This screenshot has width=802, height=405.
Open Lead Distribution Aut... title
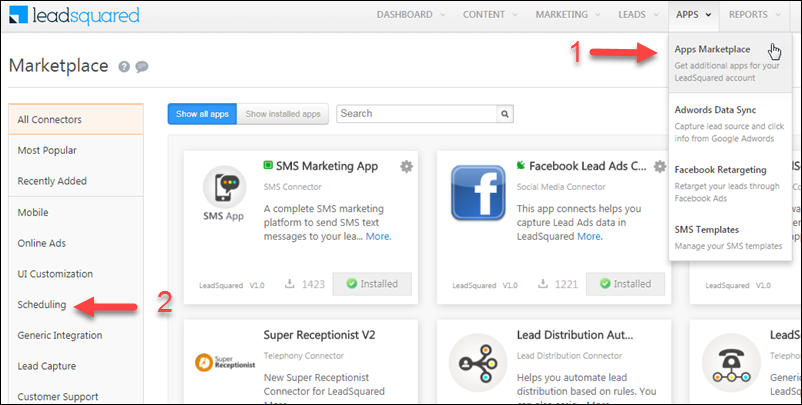click(575, 335)
